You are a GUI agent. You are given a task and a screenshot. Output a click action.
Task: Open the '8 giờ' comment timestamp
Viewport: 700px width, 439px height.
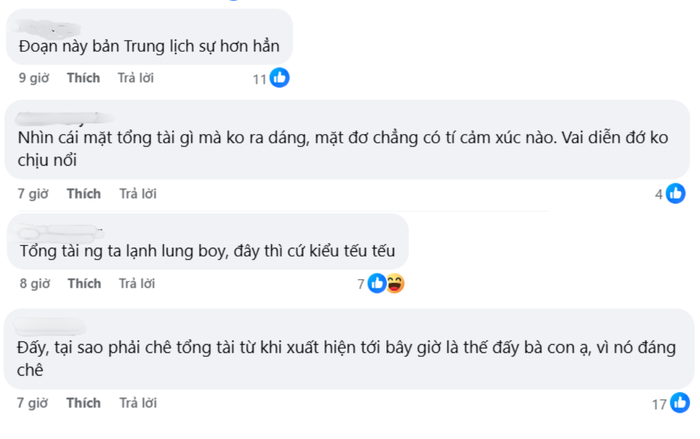point(34,283)
